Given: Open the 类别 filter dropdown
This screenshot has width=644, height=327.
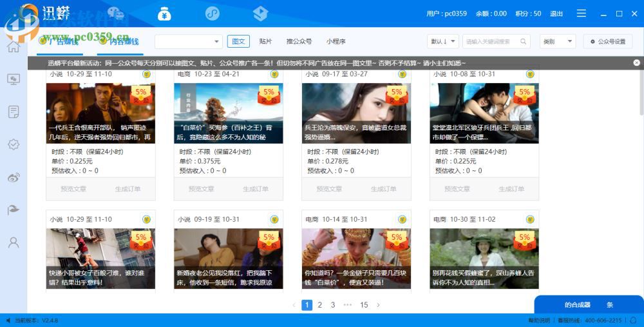Looking at the screenshot, I should click(x=557, y=41).
